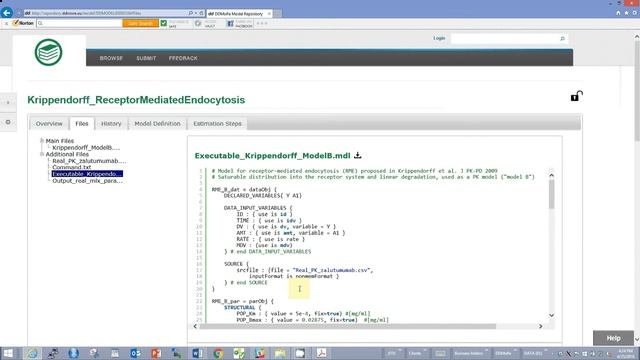Select the Output_real_mlx_para... file

pyautogui.click(x=87, y=181)
